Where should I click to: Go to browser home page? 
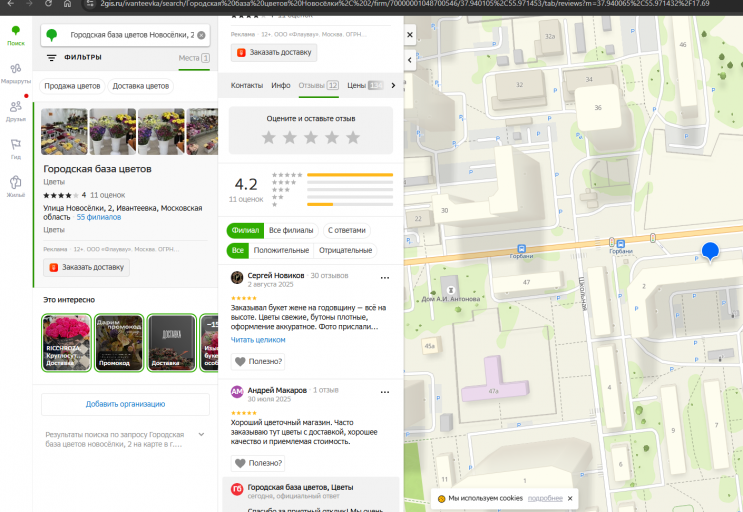tap(67, 4)
